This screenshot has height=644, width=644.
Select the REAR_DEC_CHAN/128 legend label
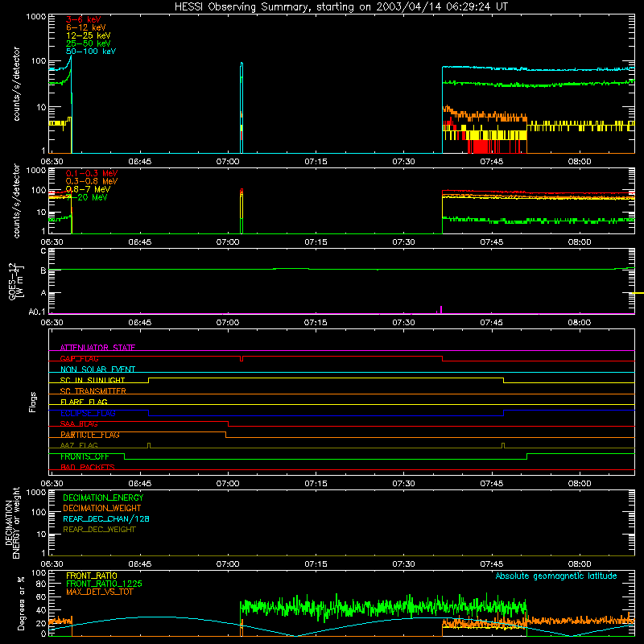coord(106,518)
